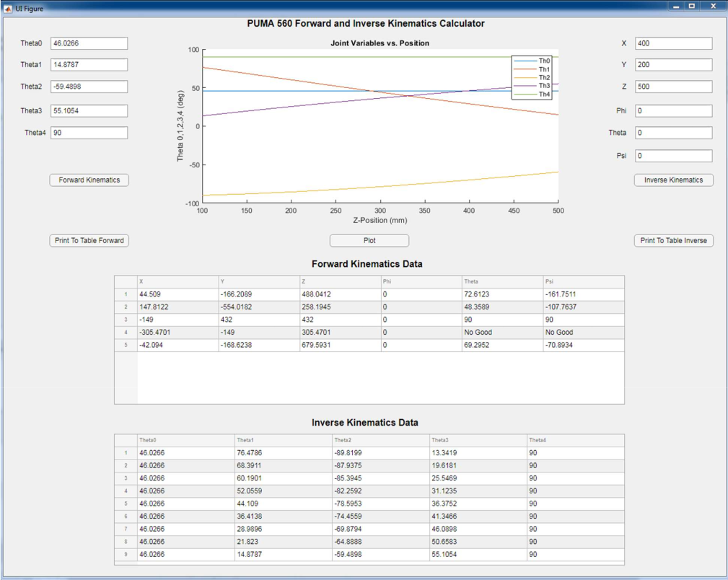The width and height of the screenshot is (728, 580).
Task: Select cell -161.7511 in Forward table
Action: [x=584, y=294]
